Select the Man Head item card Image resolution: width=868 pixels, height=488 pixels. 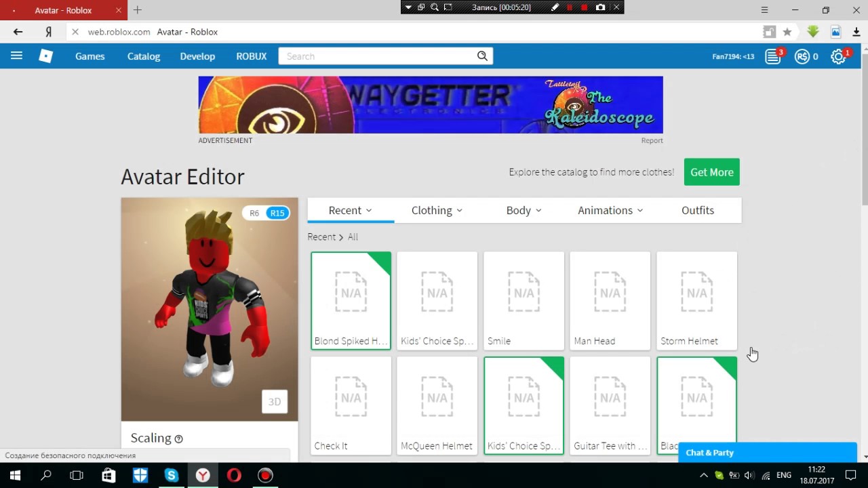[610, 301]
